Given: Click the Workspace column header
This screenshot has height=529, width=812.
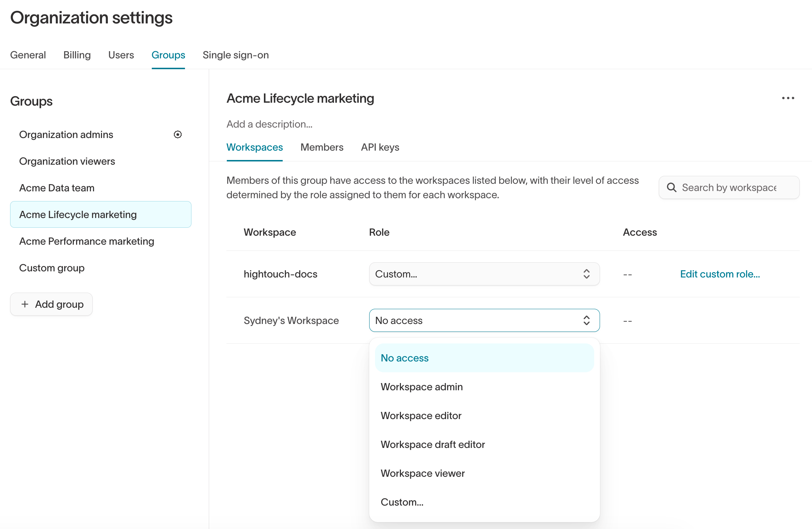Looking at the screenshot, I should tap(270, 232).
